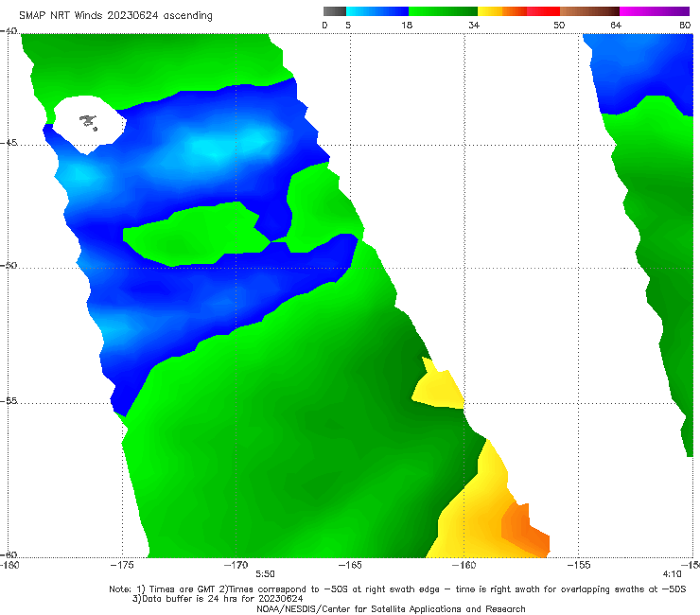Click the gray segment of the wind color bar
Viewport: 700px width, 615px height.
point(335,11)
